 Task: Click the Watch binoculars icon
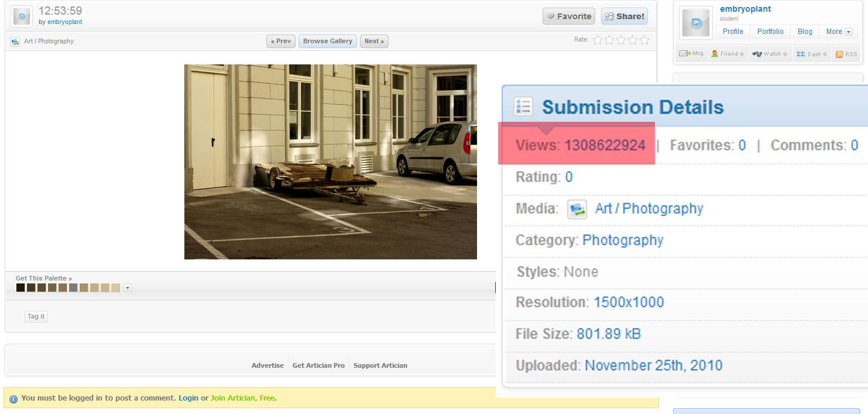point(757,54)
